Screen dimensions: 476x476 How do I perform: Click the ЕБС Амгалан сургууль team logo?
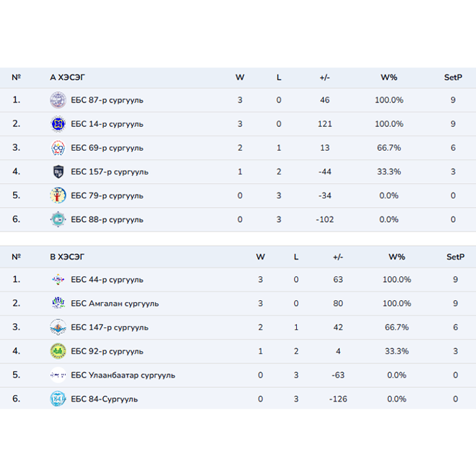pyautogui.click(x=58, y=303)
